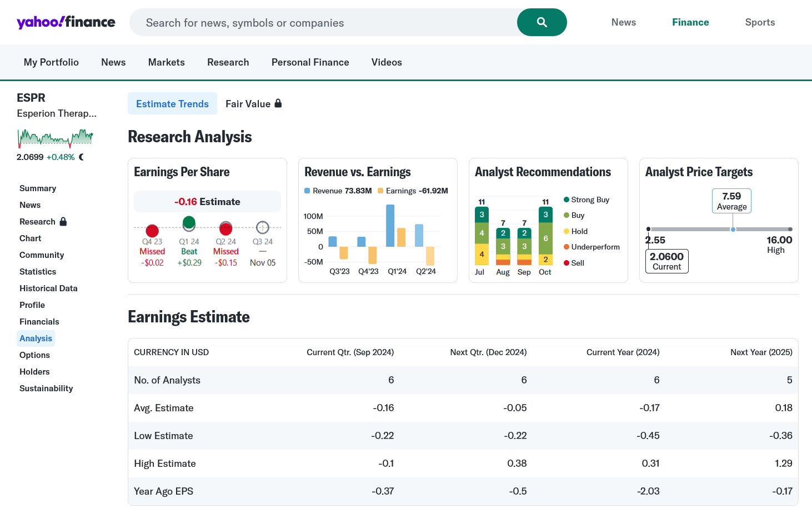Select the Fair Value tab
Viewport: 812px width, 513px height.
point(253,103)
